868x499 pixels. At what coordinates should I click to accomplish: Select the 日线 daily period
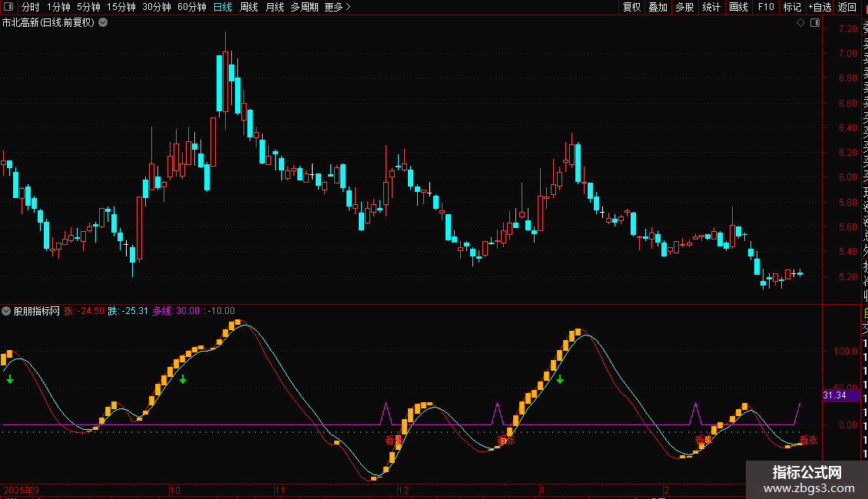coord(223,7)
